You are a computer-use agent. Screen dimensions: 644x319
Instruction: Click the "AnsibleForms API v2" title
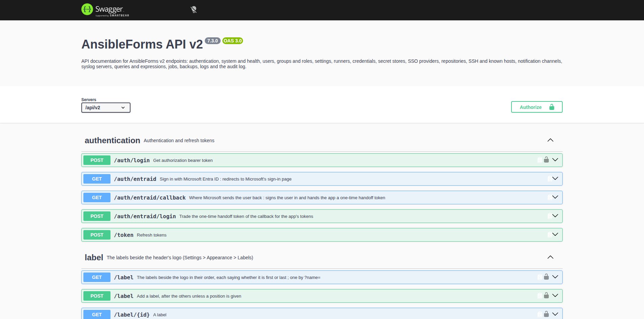[x=142, y=44]
